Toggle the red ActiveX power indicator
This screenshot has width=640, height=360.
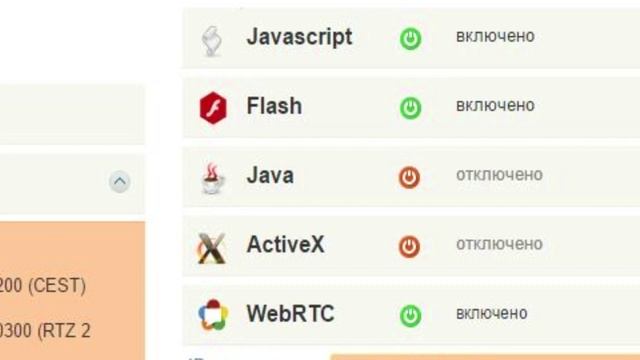(409, 247)
